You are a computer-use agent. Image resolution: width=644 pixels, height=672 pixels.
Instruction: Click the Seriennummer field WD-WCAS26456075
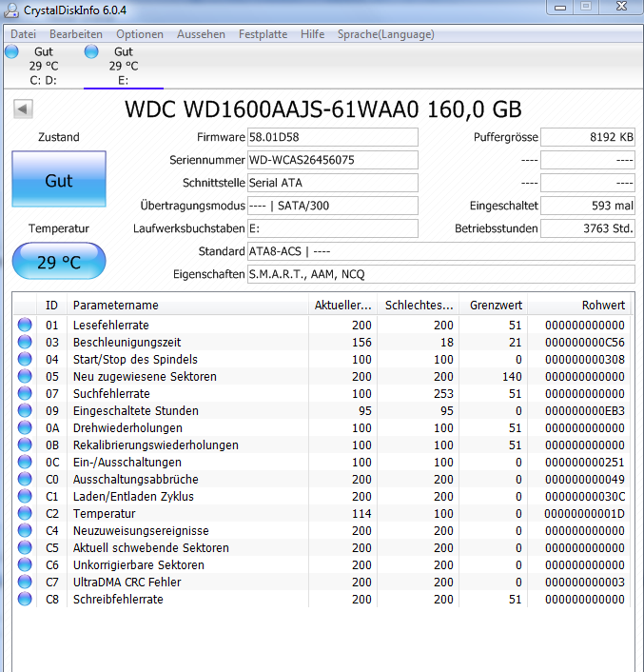(x=333, y=160)
